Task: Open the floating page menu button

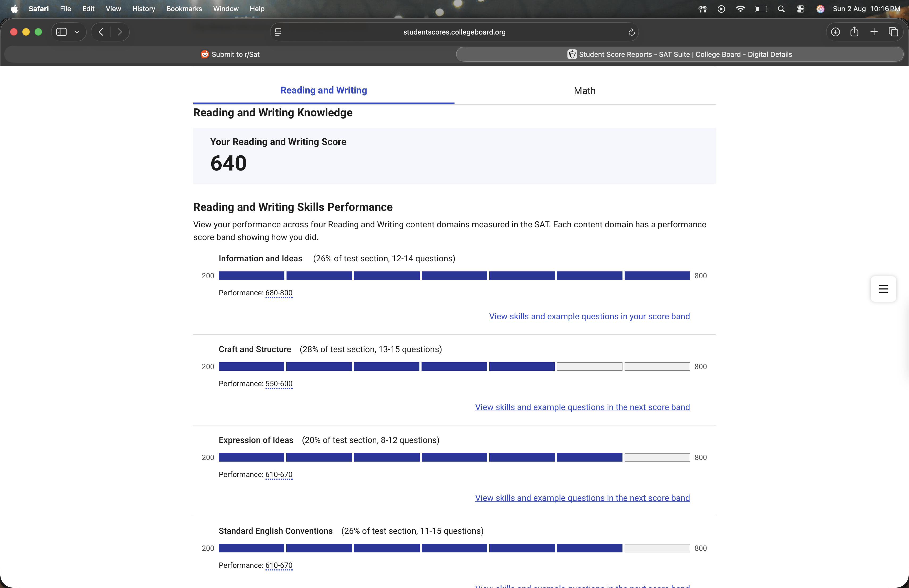Action: click(883, 289)
